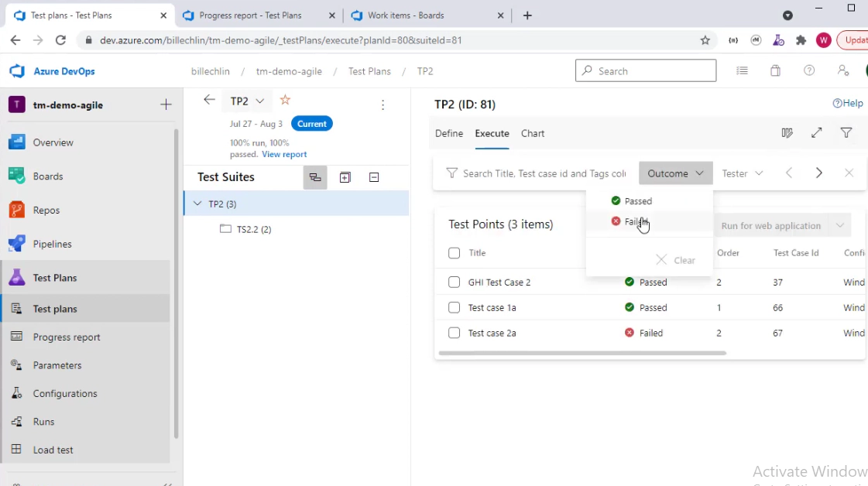The width and height of the screenshot is (868, 486).
Task: Check the GHI Test Case 2 checkbox
Action: point(455,282)
